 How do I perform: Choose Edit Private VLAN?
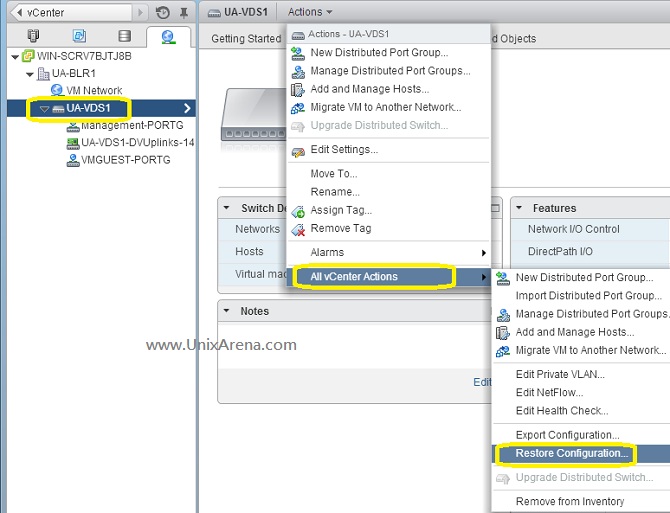pyautogui.click(x=582, y=375)
